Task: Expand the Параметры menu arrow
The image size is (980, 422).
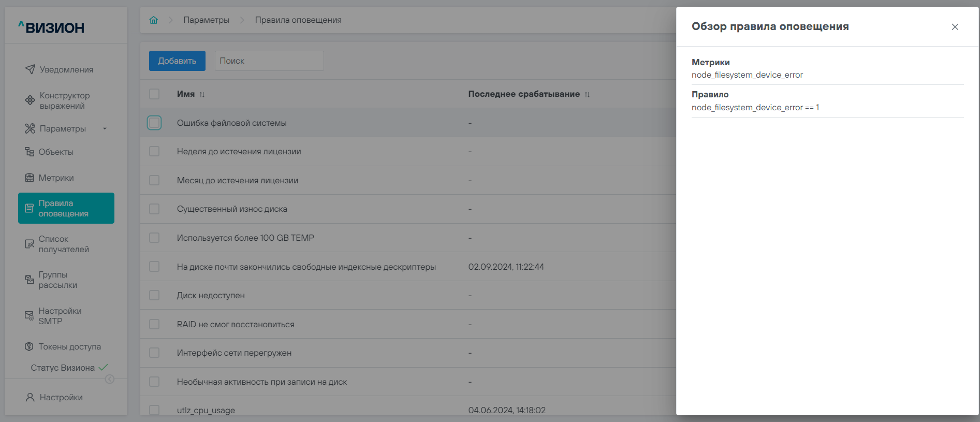Action: tap(105, 128)
